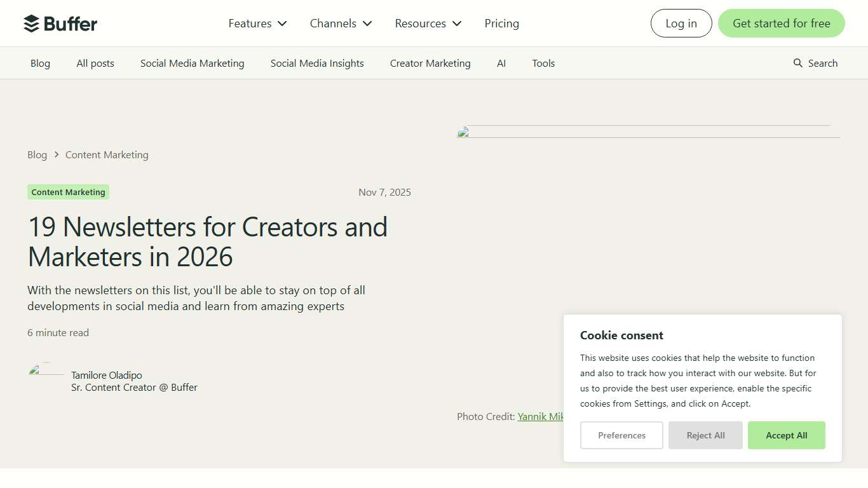Click the Log in button

[681, 23]
